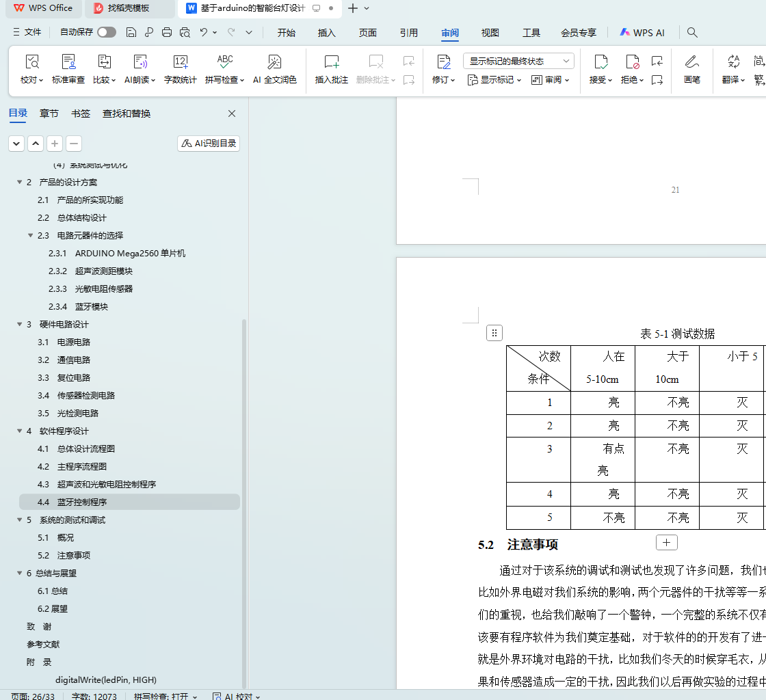Click the add row plus button below table
The image size is (766, 700).
point(666,543)
